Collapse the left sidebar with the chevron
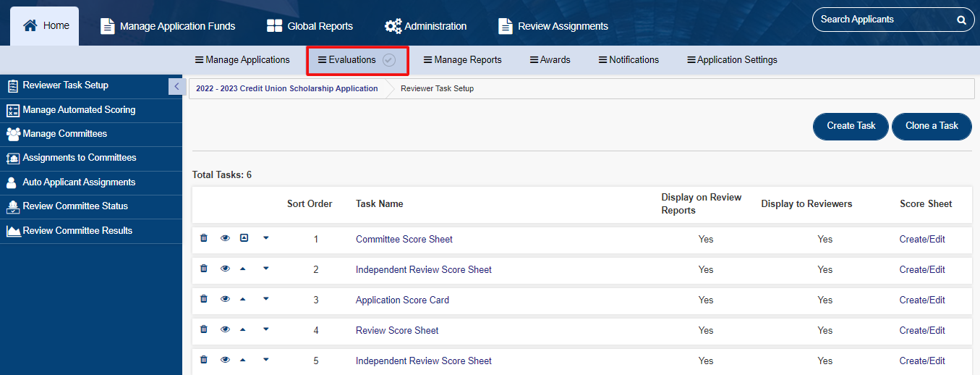980x375 pixels. (x=176, y=86)
